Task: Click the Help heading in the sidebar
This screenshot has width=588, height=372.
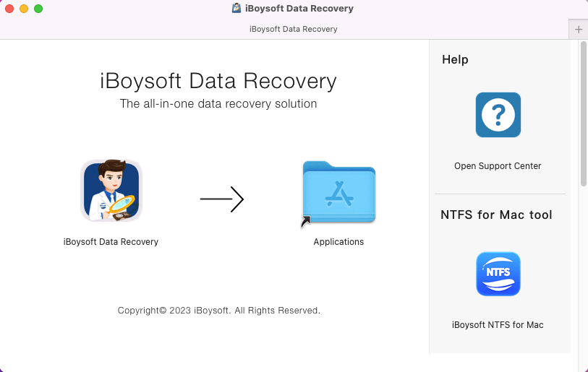Action: coord(455,59)
